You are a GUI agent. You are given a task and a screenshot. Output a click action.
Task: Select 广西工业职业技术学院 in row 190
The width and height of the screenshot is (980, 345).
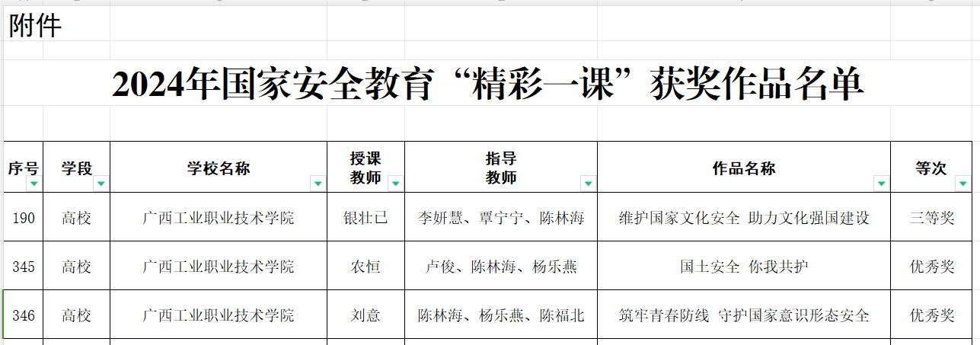219,218
